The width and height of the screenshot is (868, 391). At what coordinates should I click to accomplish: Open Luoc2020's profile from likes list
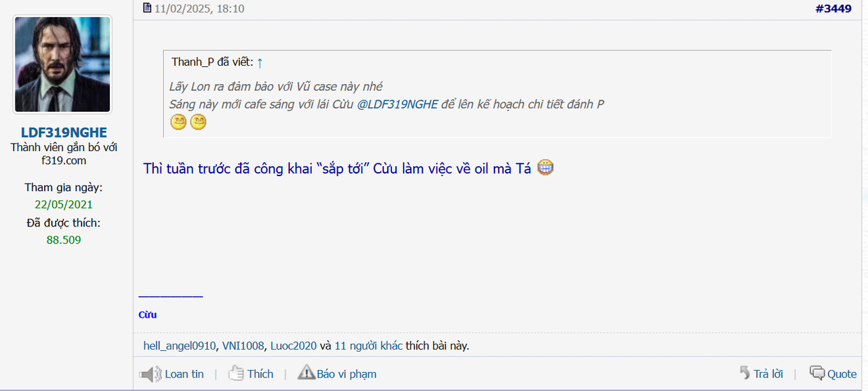(x=294, y=346)
